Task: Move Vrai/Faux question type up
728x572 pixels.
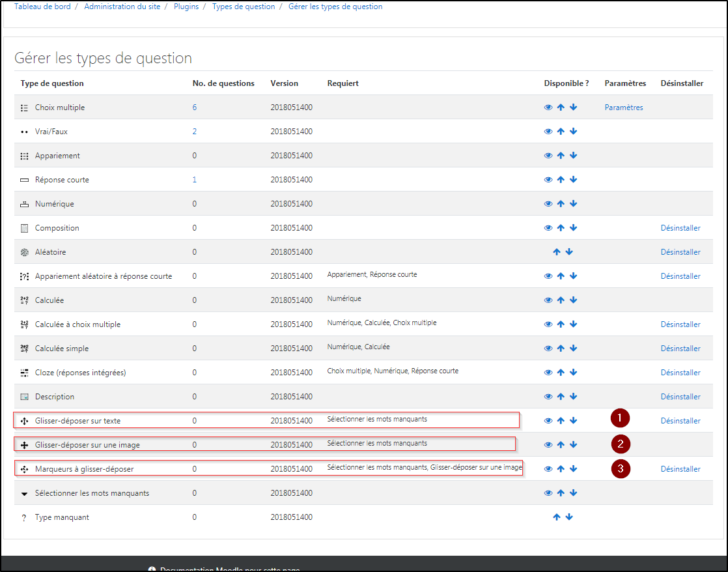Action: tap(561, 132)
